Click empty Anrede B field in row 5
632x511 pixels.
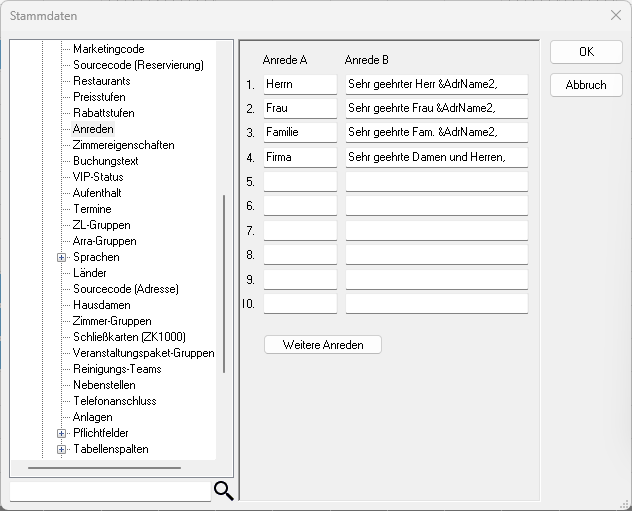coord(437,182)
